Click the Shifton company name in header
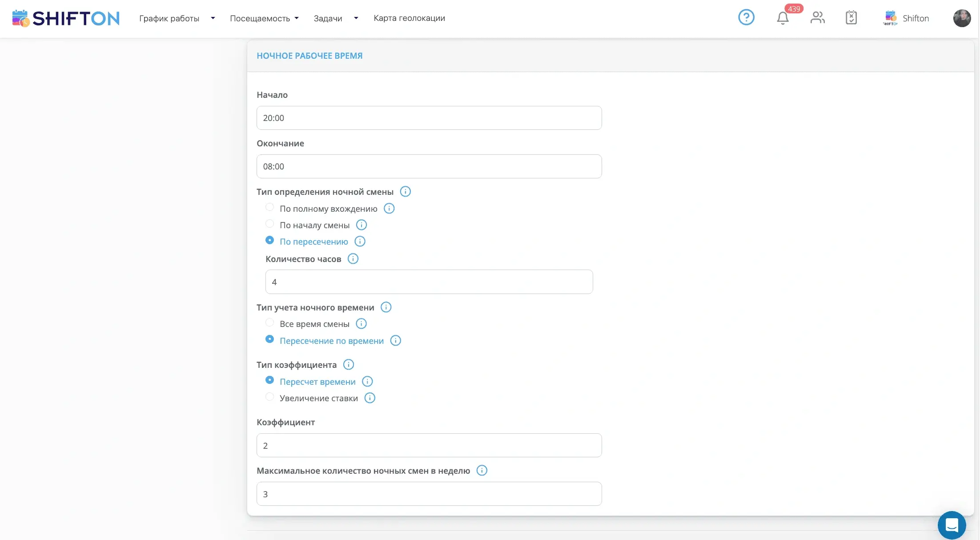 point(915,18)
